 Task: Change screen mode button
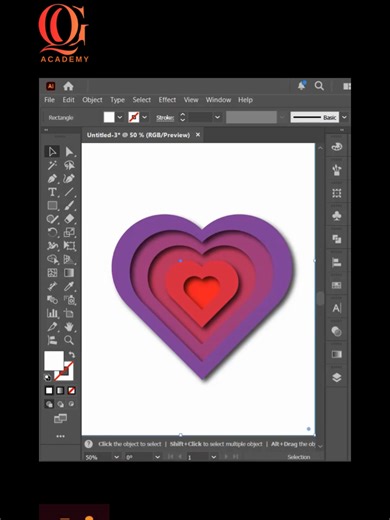(x=60, y=418)
